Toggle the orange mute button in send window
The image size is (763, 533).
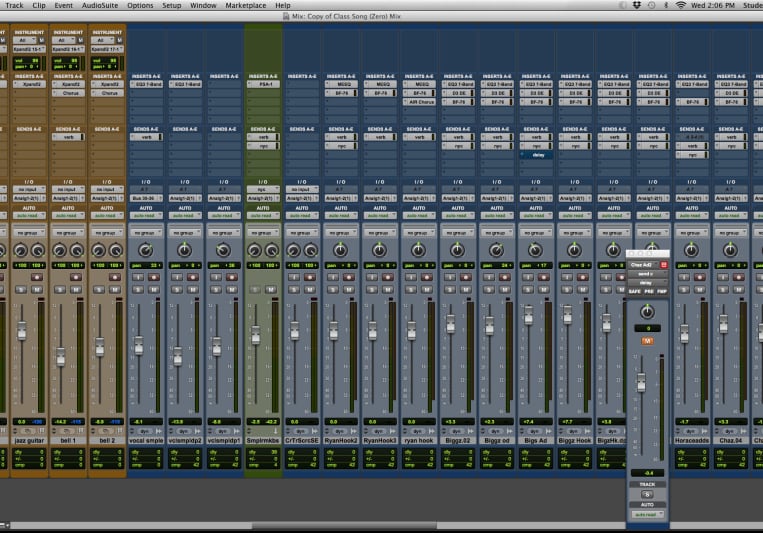pyautogui.click(x=647, y=341)
